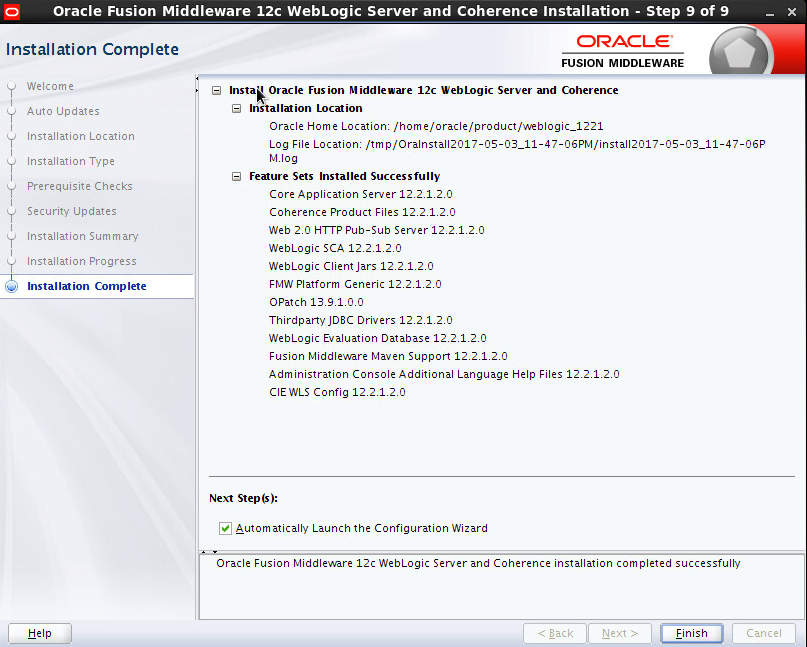Screen dimensions: 807x647
Task: Click the installation completed status message area
Action: pos(478,563)
